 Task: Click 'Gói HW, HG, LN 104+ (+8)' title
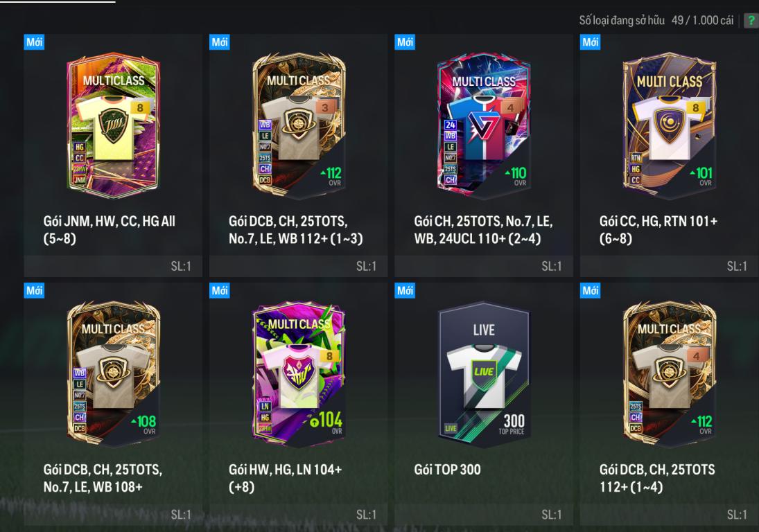(285, 479)
